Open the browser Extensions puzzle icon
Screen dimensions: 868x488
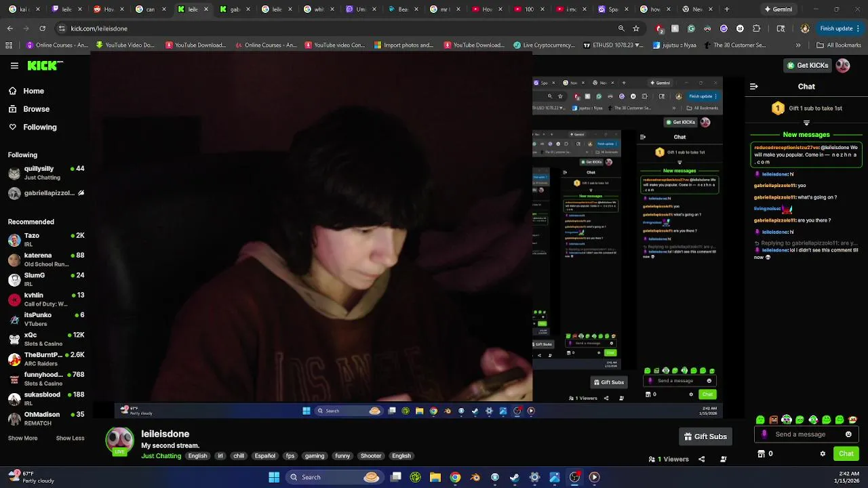pos(757,28)
